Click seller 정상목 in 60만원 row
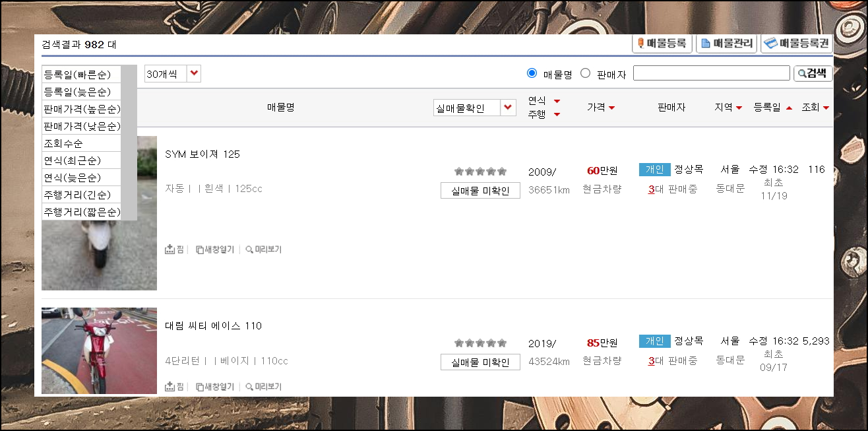This screenshot has height=431, width=868. (x=689, y=170)
